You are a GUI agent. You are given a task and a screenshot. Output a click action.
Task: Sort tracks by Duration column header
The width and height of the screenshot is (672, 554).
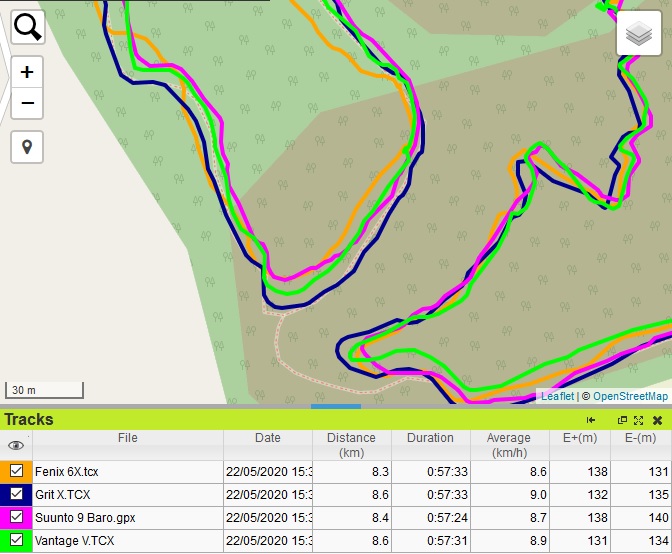(430, 438)
